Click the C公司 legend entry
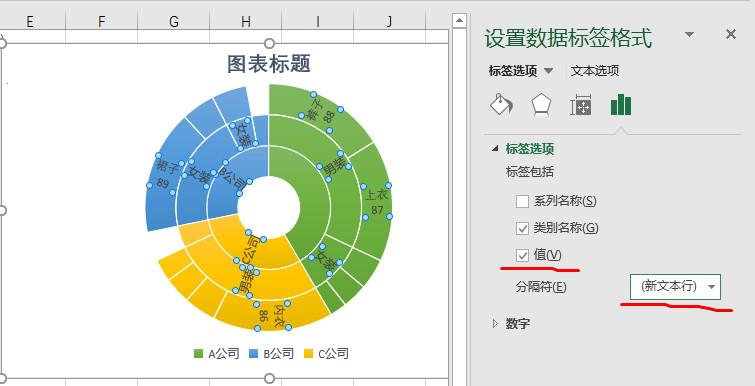 326,354
